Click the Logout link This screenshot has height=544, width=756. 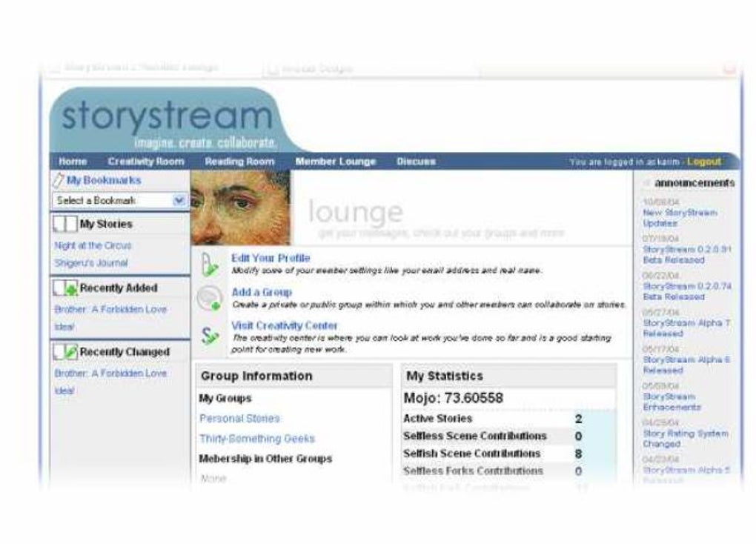704,161
